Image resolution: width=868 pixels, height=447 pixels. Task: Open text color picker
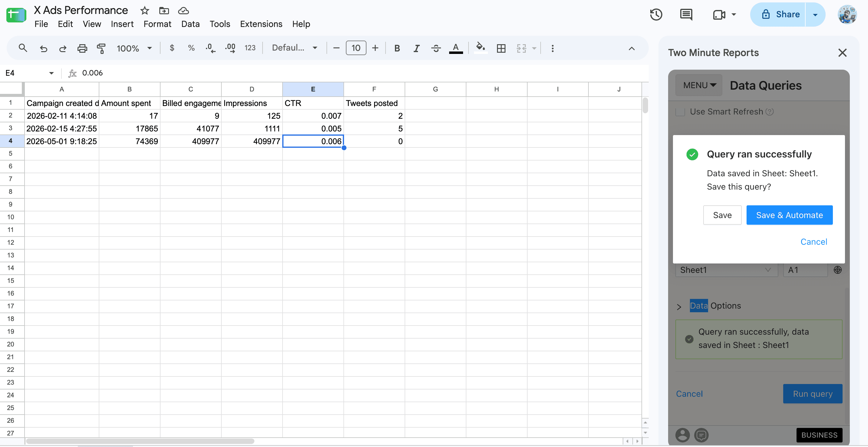click(456, 48)
